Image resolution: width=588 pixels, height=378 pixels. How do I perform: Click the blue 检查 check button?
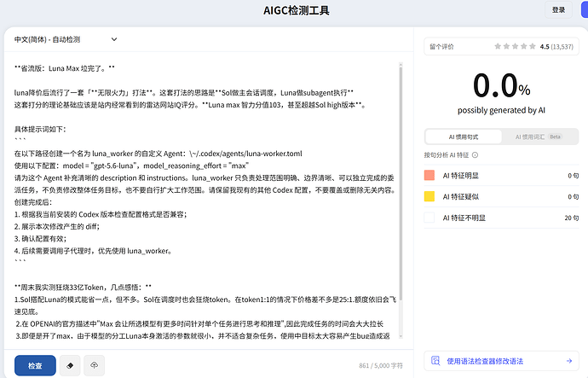[35, 365]
